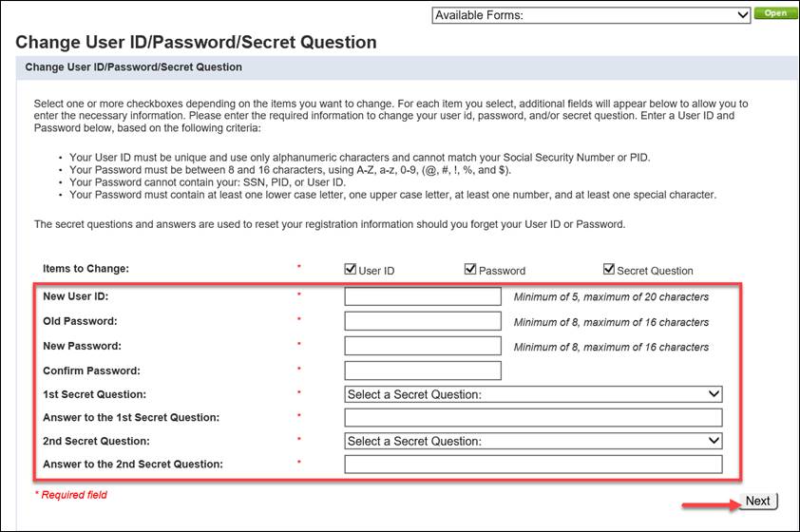Expand the 1st Secret Question dropdown

(533, 394)
